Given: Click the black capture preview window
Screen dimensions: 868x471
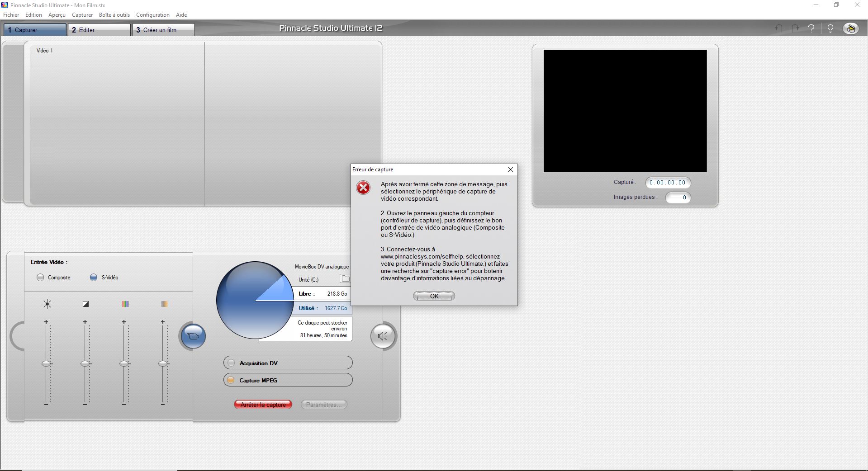Looking at the screenshot, I should coord(625,111).
